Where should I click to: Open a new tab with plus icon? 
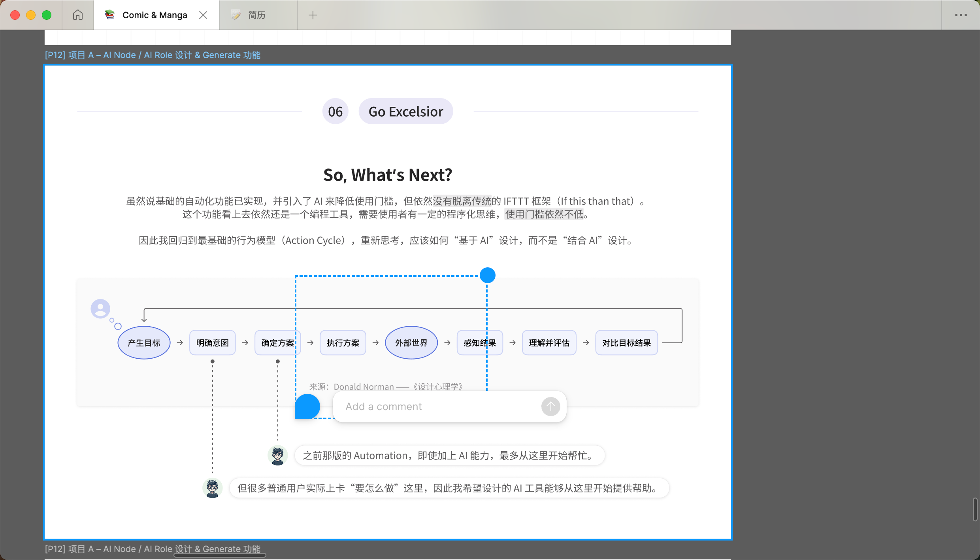(313, 15)
